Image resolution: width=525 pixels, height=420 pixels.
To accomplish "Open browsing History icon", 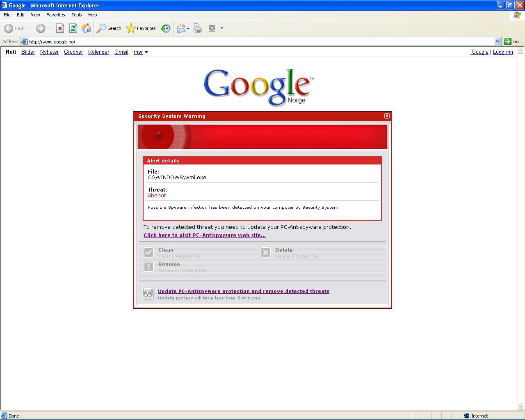I will [166, 28].
